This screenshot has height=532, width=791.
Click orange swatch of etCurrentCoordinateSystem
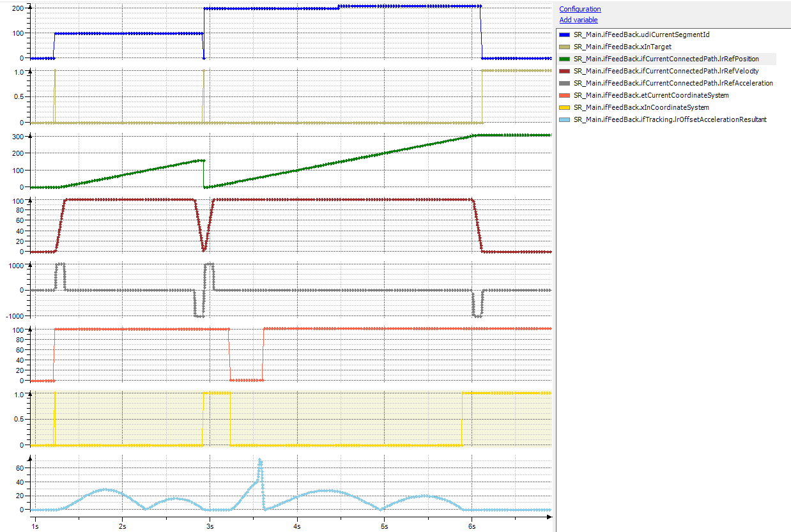(x=564, y=95)
